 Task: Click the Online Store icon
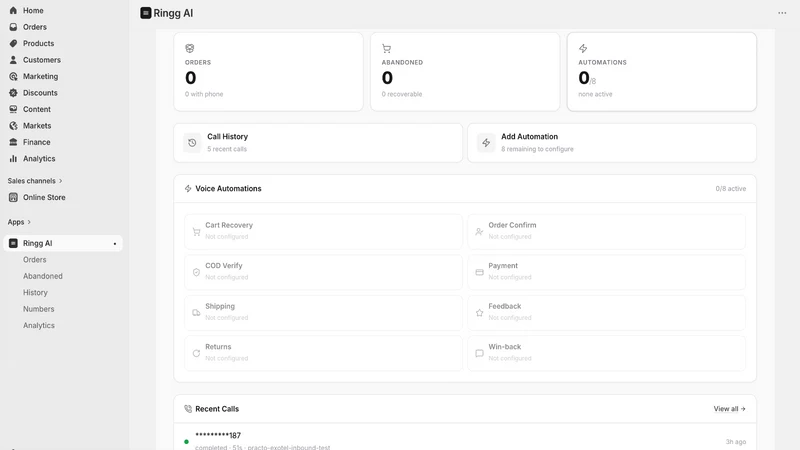click(x=13, y=197)
